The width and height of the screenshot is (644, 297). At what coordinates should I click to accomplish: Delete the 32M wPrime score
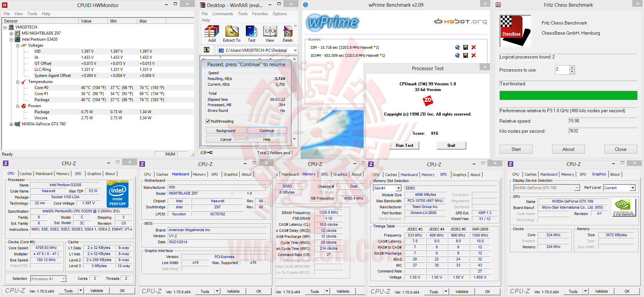point(474,47)
